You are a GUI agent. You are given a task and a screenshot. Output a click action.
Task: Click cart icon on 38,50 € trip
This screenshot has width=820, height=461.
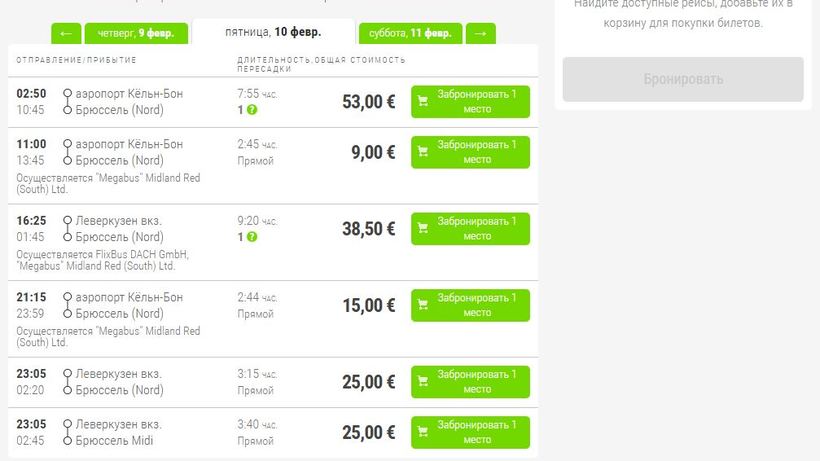pos(423,228)
